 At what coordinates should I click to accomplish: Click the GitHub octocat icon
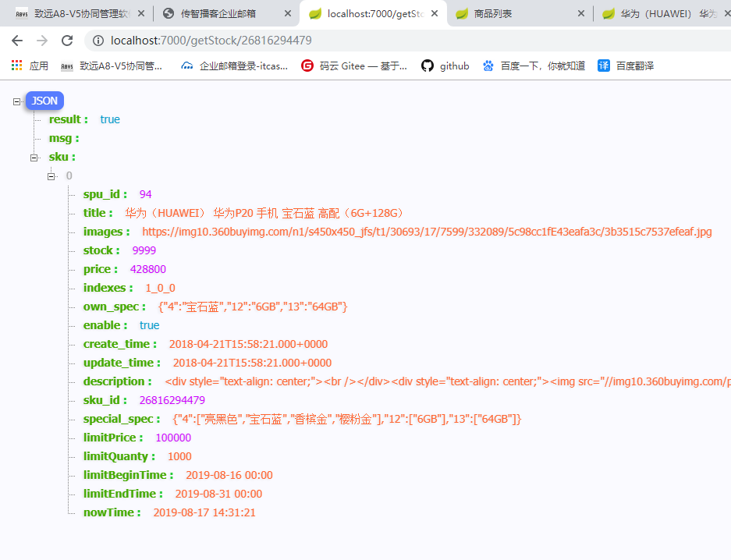pos(427,66)
